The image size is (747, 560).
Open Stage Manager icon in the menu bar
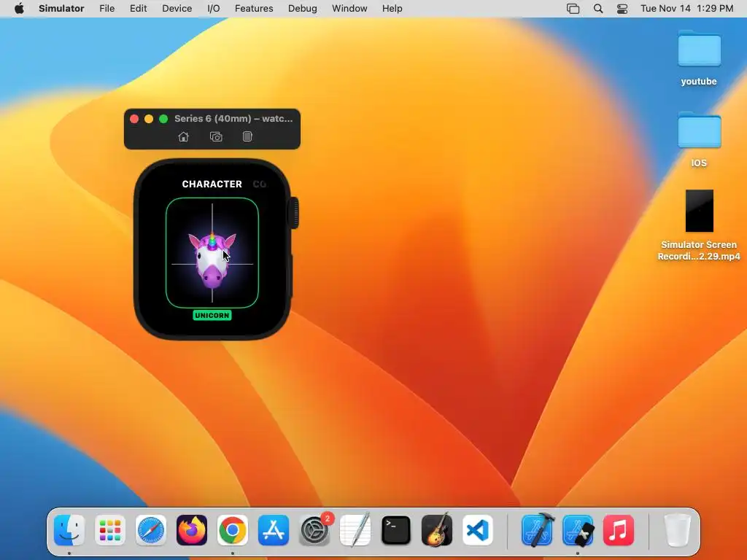click(573, 9)
